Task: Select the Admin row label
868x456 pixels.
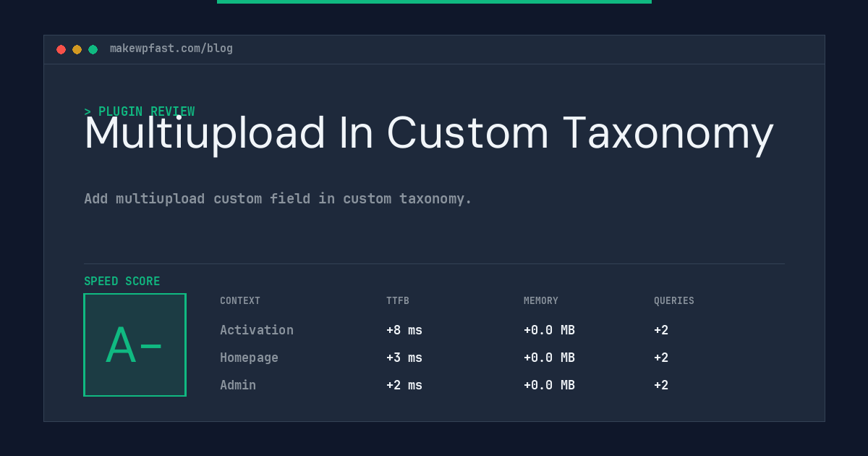Action: (238, 385)
